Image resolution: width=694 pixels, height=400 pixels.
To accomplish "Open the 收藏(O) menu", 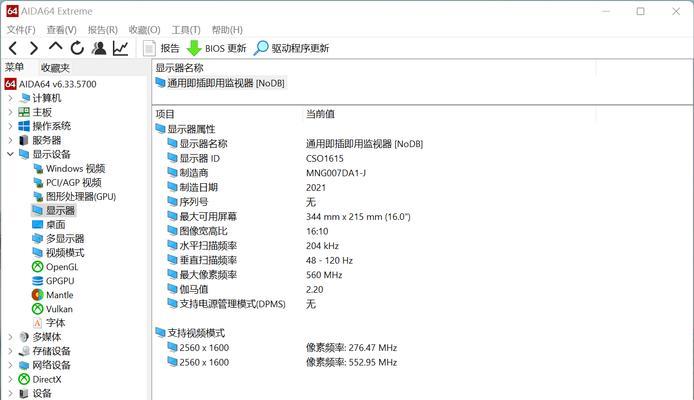I will [144, 30].
